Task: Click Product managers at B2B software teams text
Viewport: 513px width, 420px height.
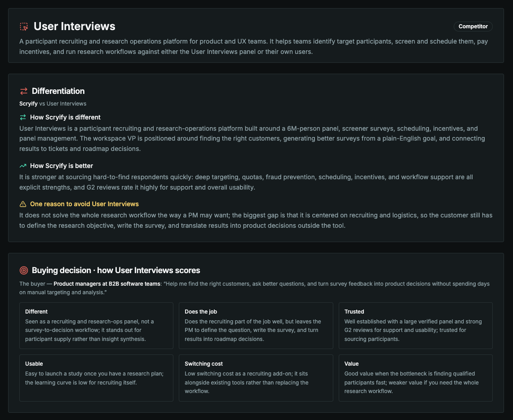Action: (107, 284)
